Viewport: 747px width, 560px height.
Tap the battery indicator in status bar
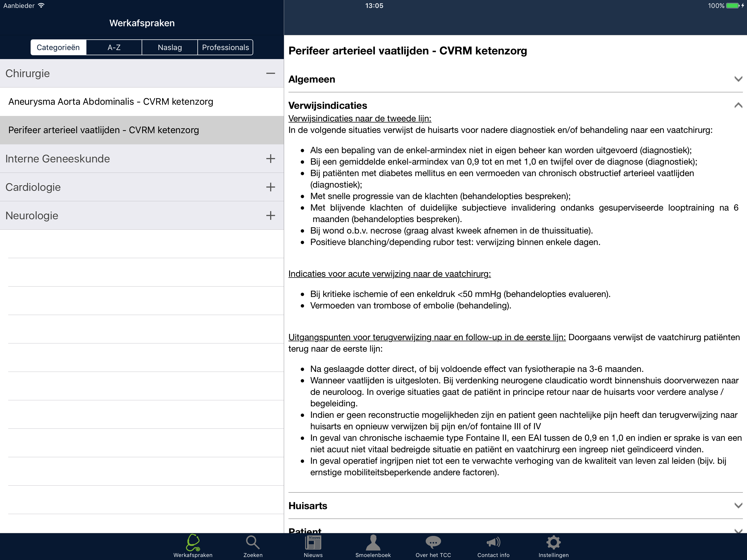pos(732,6)
